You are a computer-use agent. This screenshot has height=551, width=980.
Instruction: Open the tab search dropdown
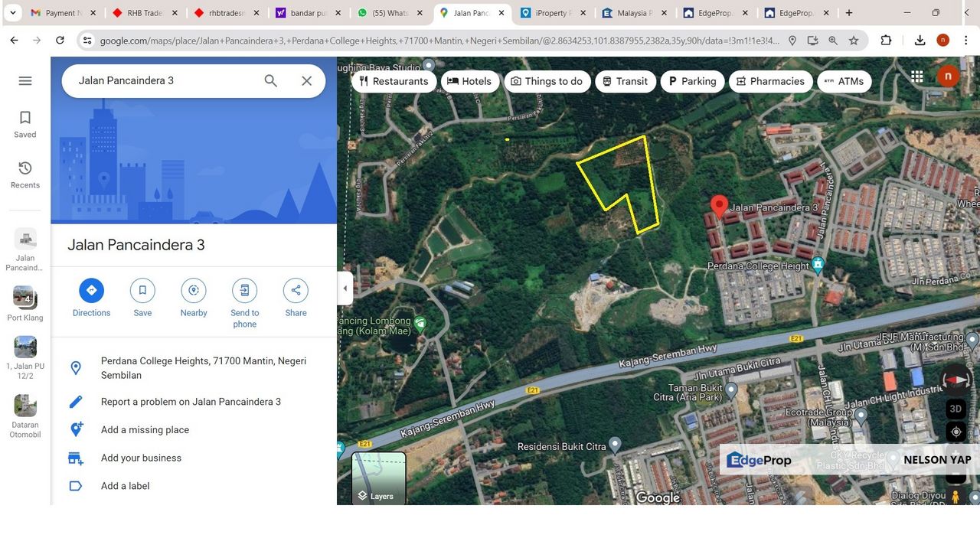[x=12, y=13]
